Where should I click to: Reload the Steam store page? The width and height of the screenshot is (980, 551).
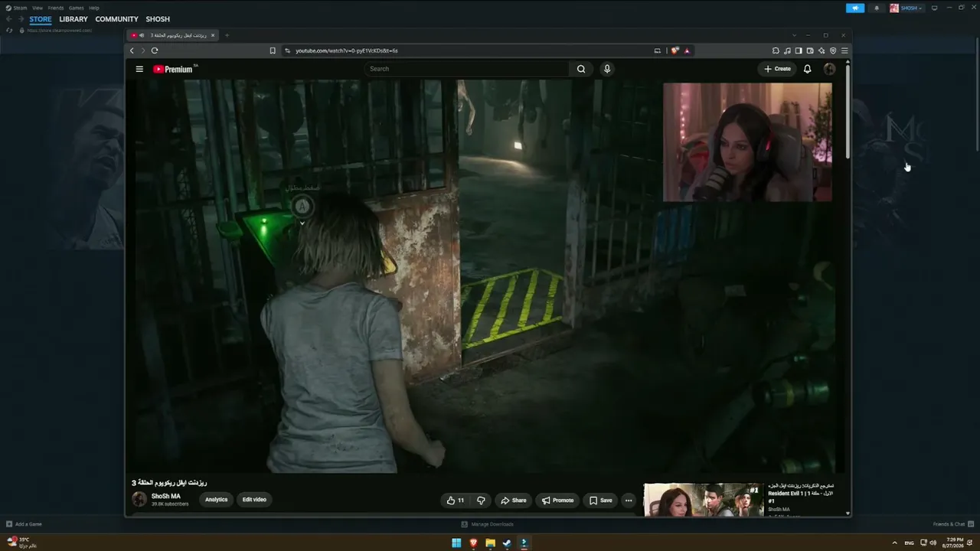coord(9,31)
